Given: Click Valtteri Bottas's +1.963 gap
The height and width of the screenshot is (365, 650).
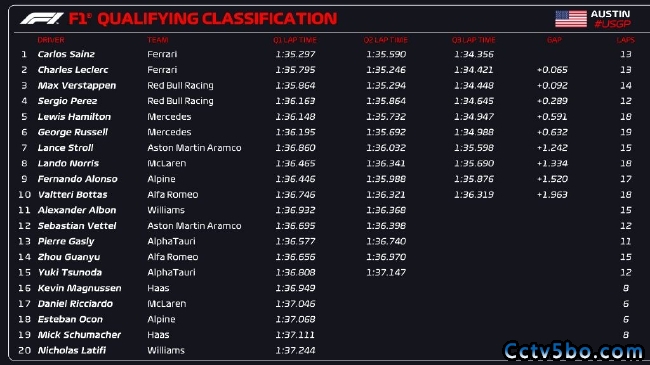Looking at the screenshot, I should tap(552, 195).
